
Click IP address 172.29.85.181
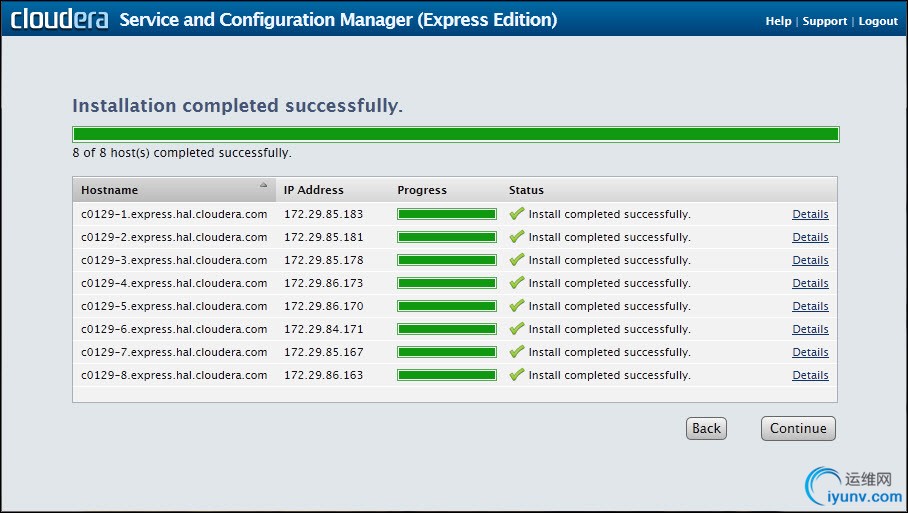pos(324,237)
